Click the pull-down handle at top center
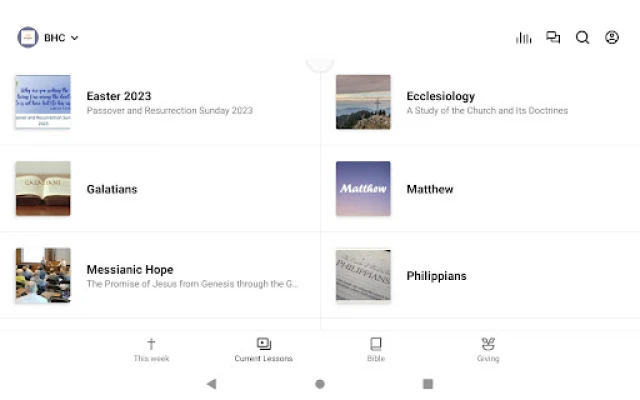This screenshot has height=400, width=640. tap(320, 66)
